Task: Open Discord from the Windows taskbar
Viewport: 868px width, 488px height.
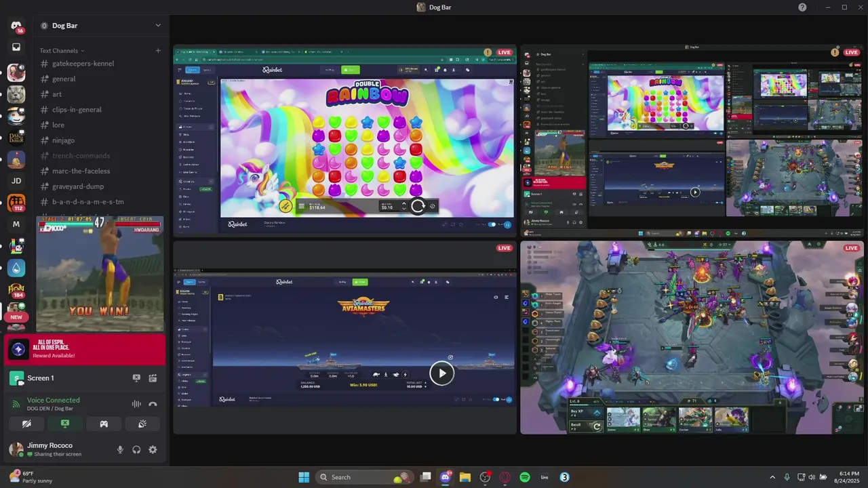Action: point(446,477)
